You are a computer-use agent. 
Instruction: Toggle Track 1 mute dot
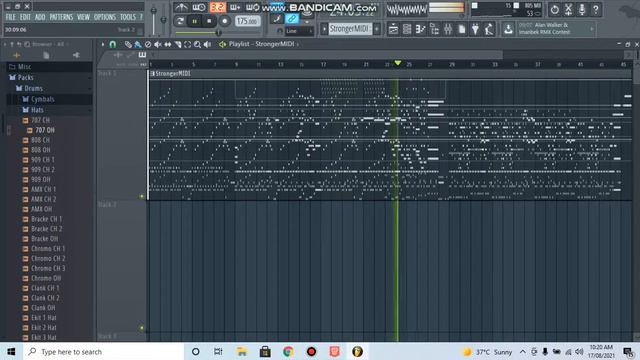tap(142, 196)
